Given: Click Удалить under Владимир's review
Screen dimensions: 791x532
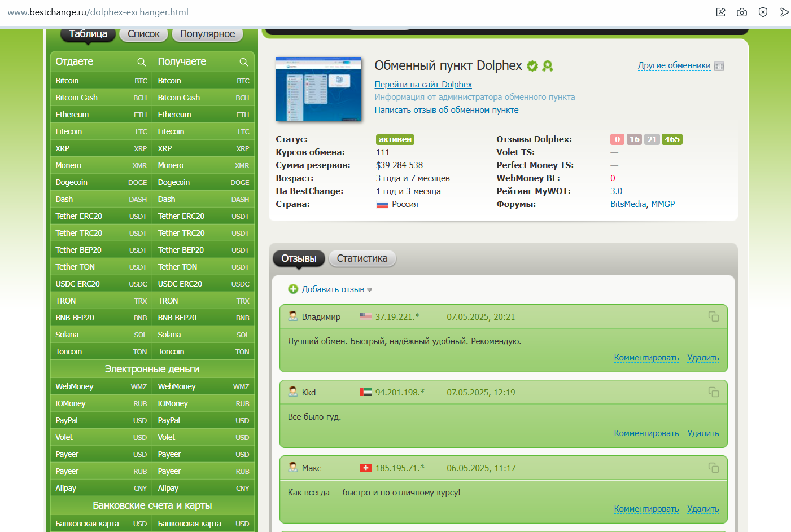Looking at the screenshot, I should pyautogui.click(x=703, y=358).
